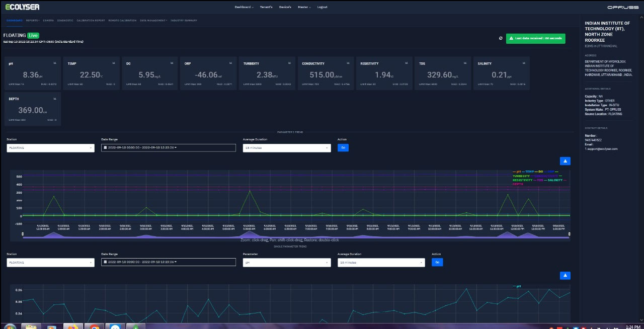Click the right handle of the range selector
Screen dimensions: 644x329
569,234
